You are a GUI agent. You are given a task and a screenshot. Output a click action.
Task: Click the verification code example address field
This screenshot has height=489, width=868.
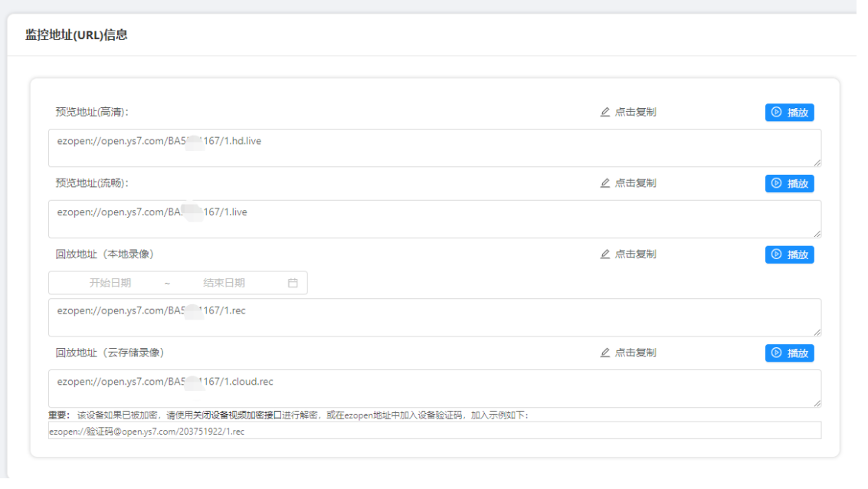[434, 431]
